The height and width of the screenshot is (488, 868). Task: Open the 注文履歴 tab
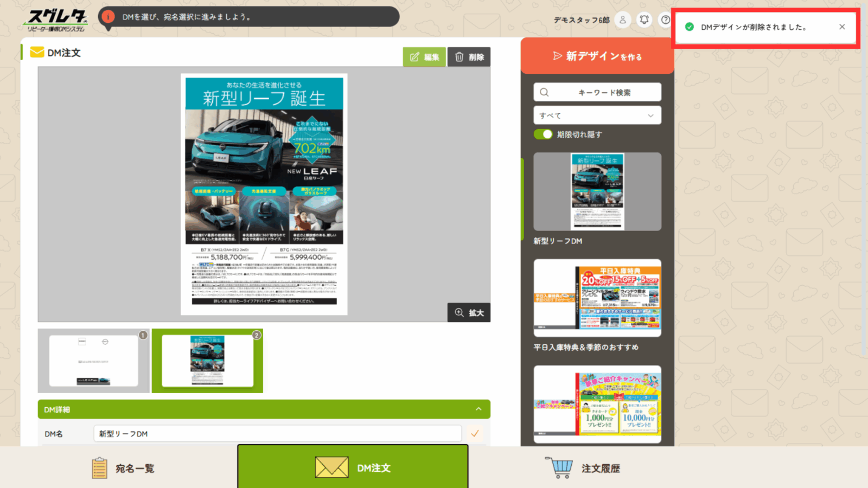[x=583, y=468]
